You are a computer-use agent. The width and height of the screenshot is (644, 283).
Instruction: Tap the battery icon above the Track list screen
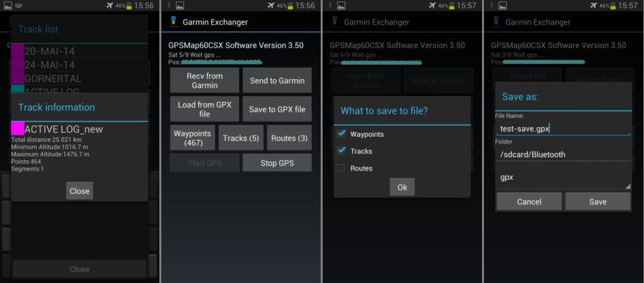coord(129,5)
